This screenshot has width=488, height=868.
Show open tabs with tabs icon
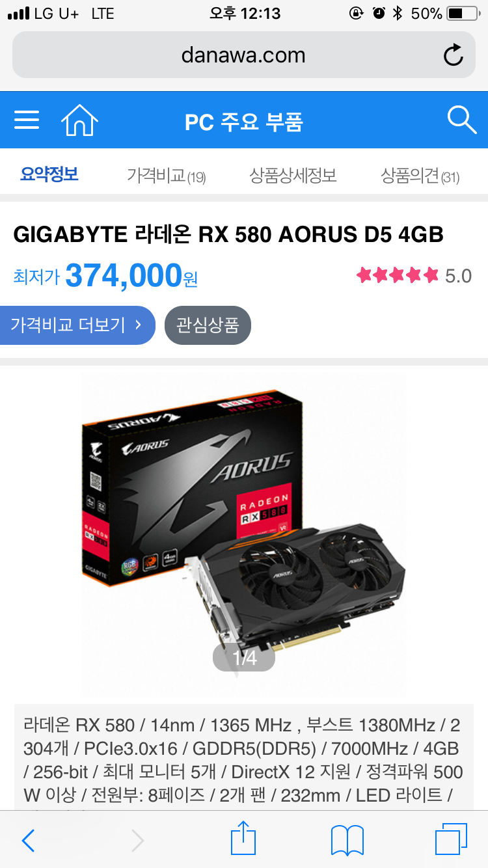451,839
